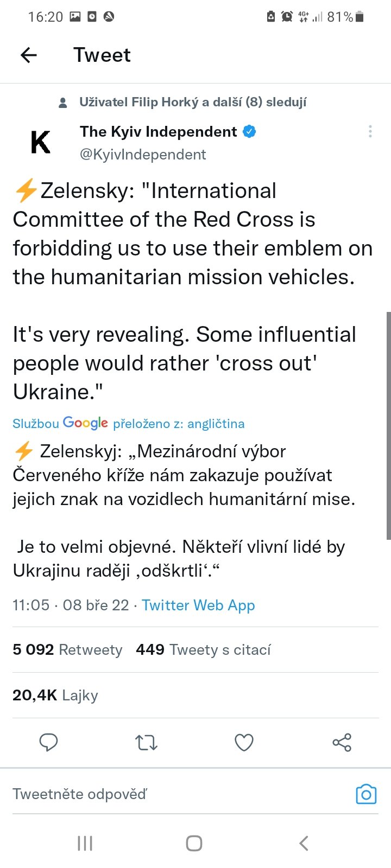Image resolution: width=391 pixels, height=868 pixels.
Task: Open the Twitter Web App source link
Action: [x=198, y=605]
